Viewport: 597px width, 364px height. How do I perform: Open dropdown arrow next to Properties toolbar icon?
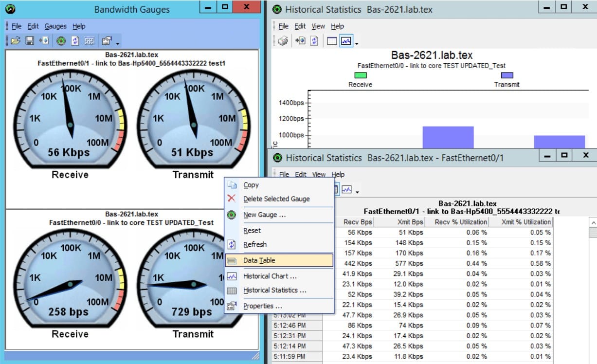117,43
